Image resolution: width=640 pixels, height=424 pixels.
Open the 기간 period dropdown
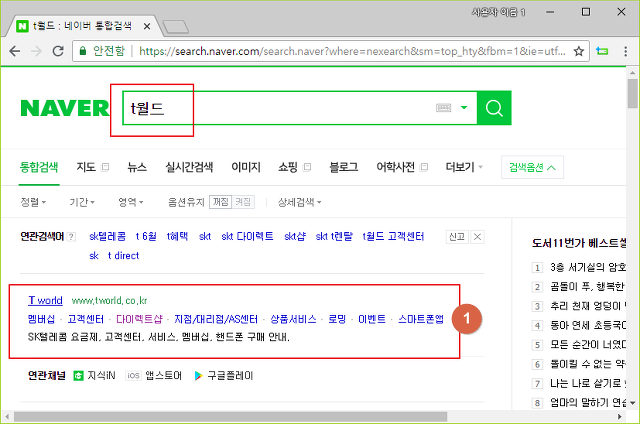pos(82,202)
